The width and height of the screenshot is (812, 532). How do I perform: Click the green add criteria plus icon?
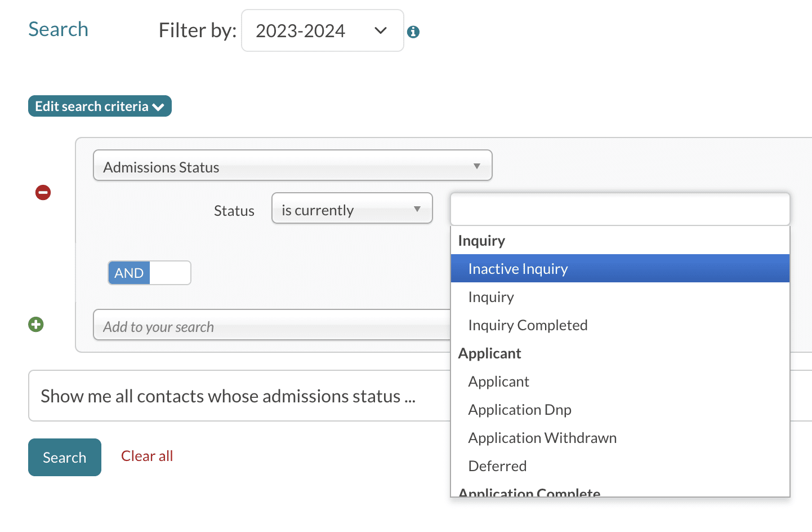pyautogui.click(x=36, y=325)
